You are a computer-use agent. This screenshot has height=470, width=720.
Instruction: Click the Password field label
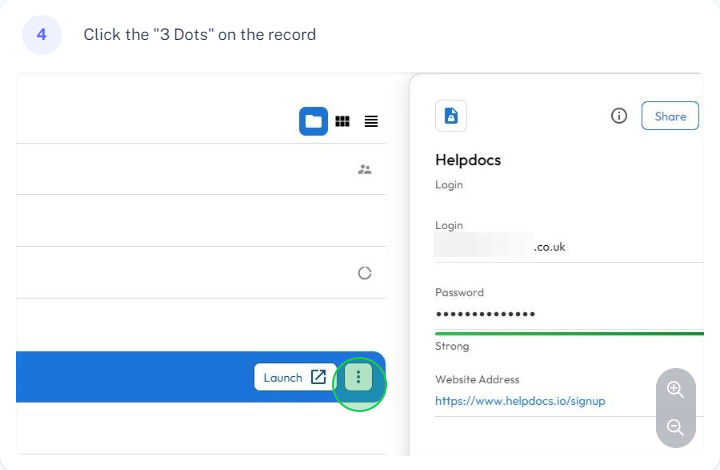[x=459, y=292]
